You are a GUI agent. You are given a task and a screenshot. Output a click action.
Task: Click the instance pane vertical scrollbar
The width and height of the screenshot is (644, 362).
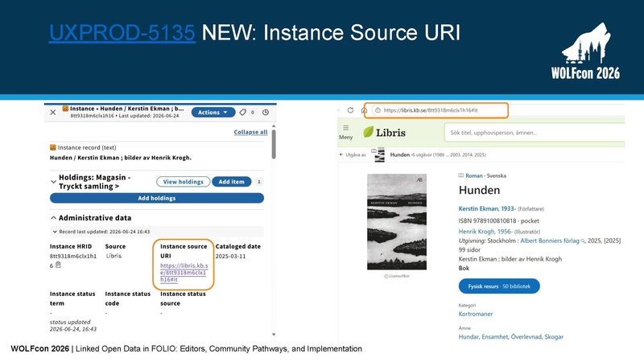click(274, 144)
